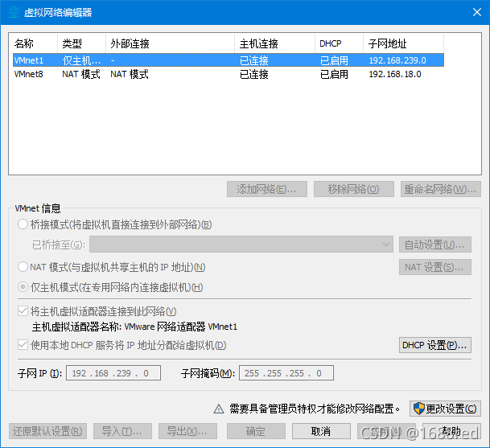Image resolution: width=490 pixels, height=448 pixels.
Task: Click the 子网 IP input field
Action: click(113, 373)
